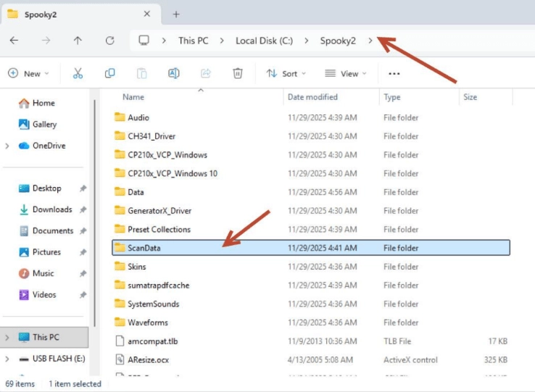Image resolution: width=535 pixels, height=392 pixels.
Task: Sort by the Date modified column header
Action: point(312,96)
